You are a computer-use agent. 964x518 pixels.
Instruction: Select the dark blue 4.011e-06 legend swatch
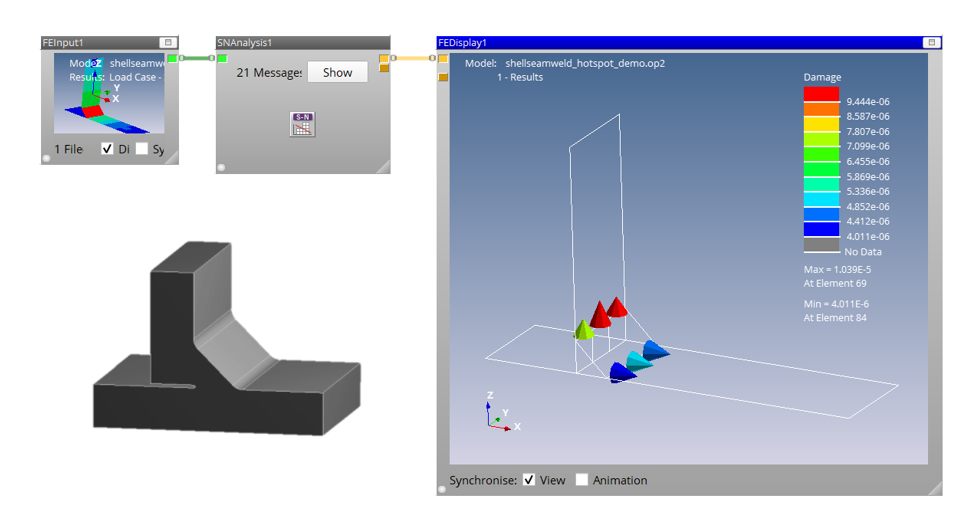(x=821, y=229)
